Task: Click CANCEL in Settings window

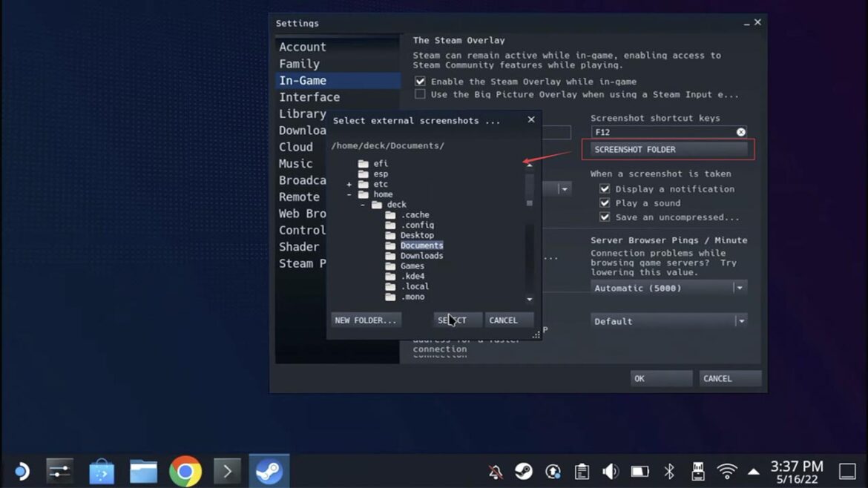Action: 729,378
